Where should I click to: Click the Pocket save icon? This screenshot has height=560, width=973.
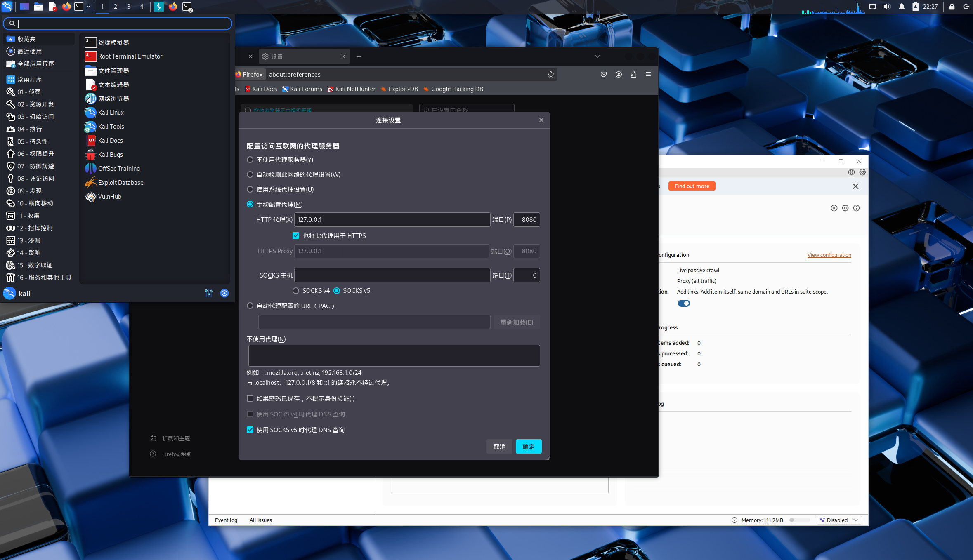tap(604, 74)
